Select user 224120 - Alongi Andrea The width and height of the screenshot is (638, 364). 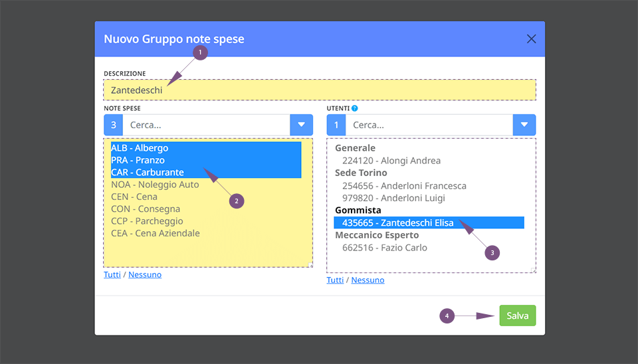(x=429, y=161)
